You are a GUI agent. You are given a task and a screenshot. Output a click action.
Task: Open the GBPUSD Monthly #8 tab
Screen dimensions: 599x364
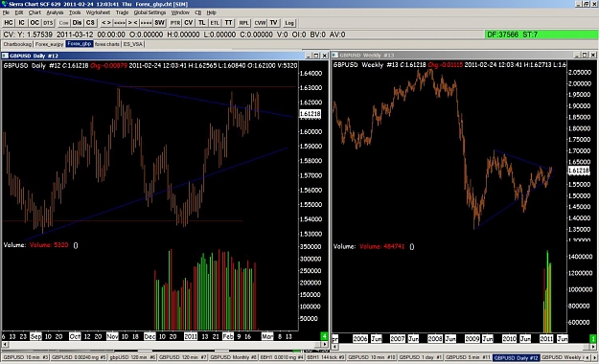tap(234, 357)
